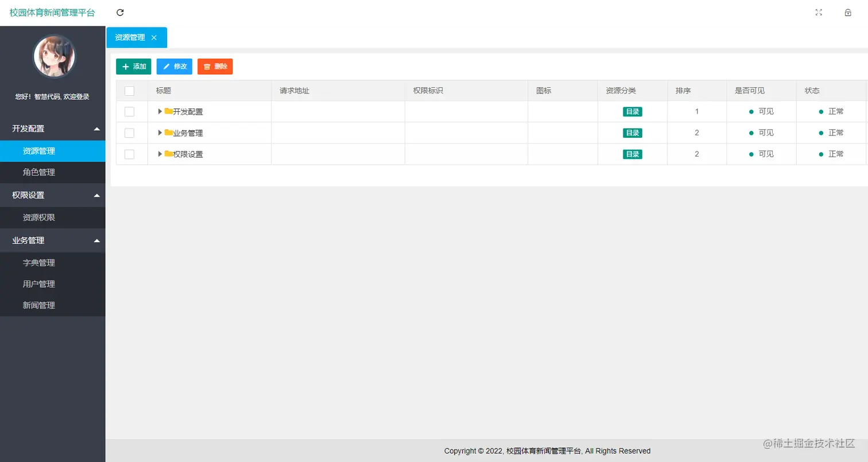Check the 权限设置 row checkbox

[129, 154]
